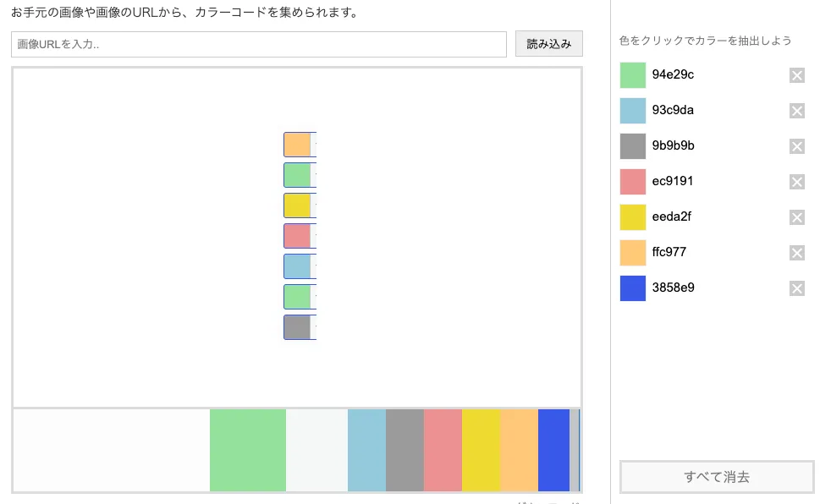
Task: Pick the green band in bottom palette strip
Action: click(248, 450)
